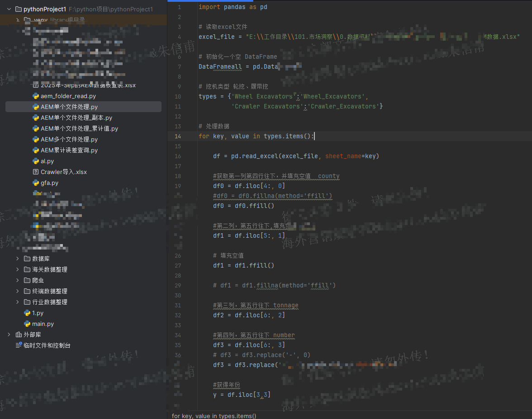Expand the 行业数据整理 folder arrow
Image resolution: width=532 pixels, height=419 pixels.
coord(17,302)
